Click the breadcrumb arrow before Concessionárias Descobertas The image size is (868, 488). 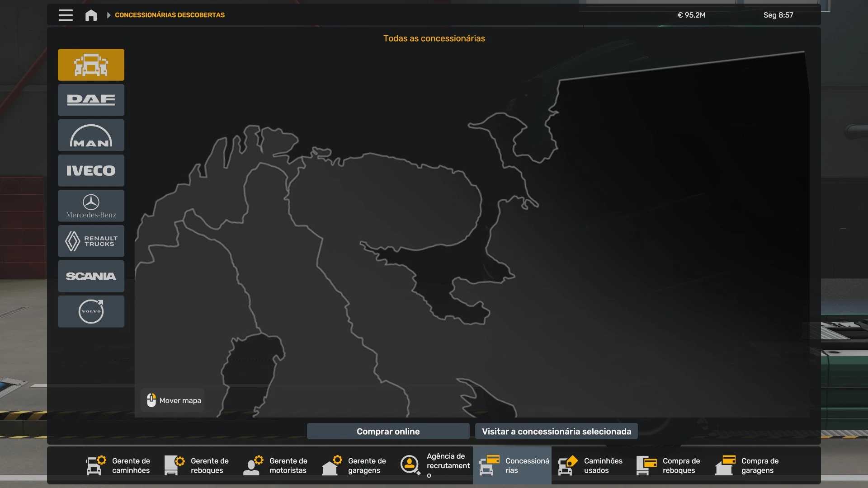[x=108, y=15]
